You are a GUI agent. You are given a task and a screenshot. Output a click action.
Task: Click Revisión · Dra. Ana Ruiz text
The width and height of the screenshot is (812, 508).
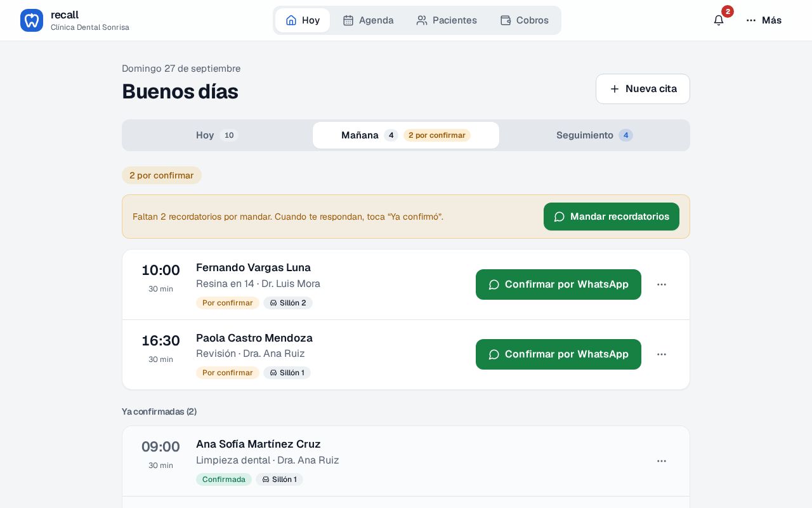coord(251,354)
